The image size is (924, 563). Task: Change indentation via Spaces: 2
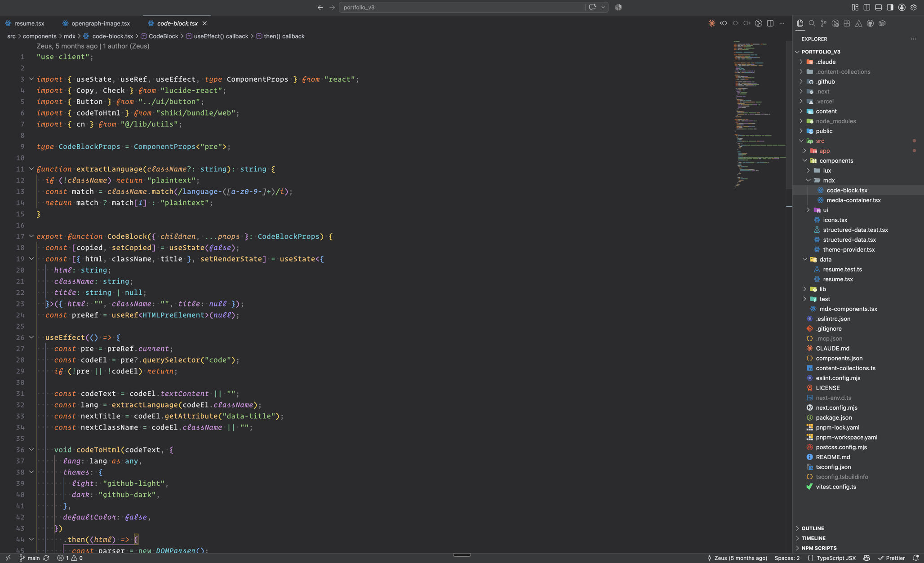787,558
